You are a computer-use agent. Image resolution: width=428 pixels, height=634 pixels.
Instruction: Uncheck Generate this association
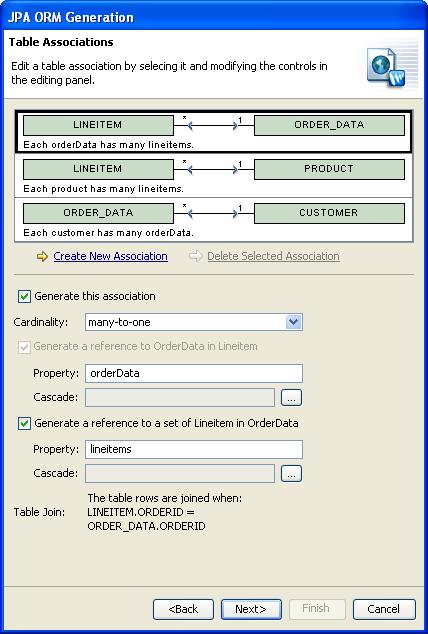[24, 296]
